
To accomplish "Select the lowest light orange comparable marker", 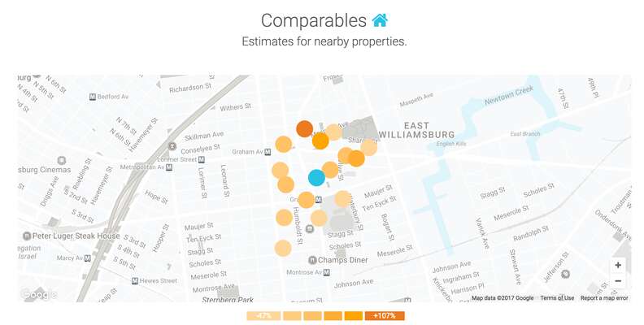I will click(283, 249).
